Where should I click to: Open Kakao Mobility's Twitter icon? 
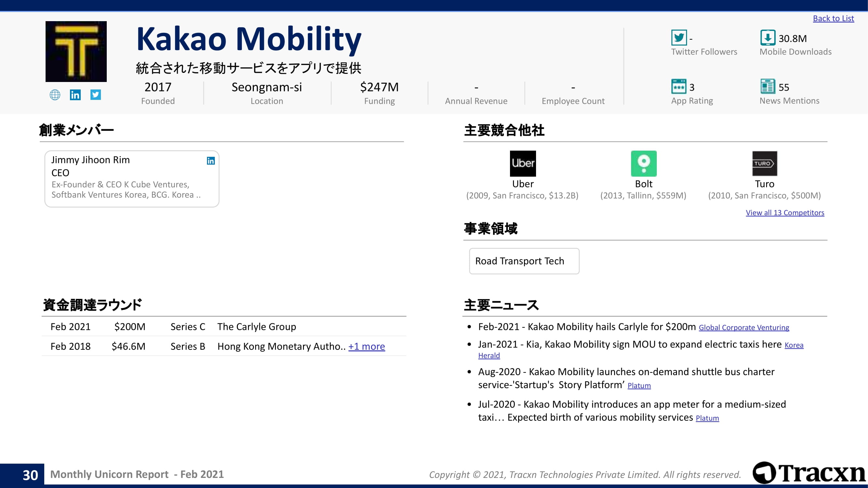96,95
